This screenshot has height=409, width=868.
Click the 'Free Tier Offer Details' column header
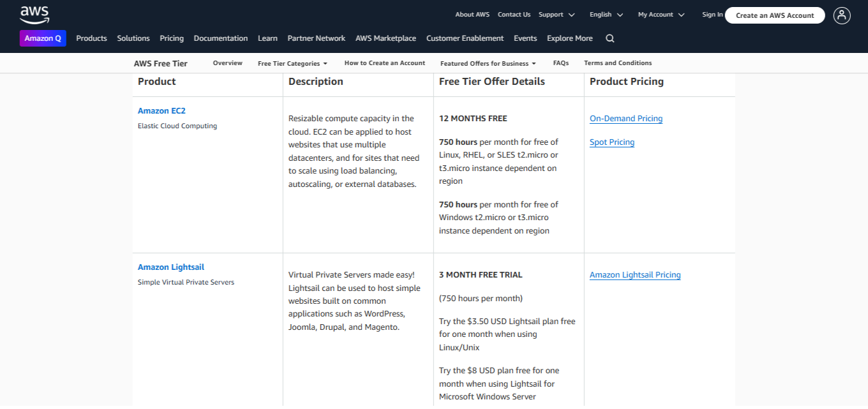pyautogui.click(x=492, y=82)
